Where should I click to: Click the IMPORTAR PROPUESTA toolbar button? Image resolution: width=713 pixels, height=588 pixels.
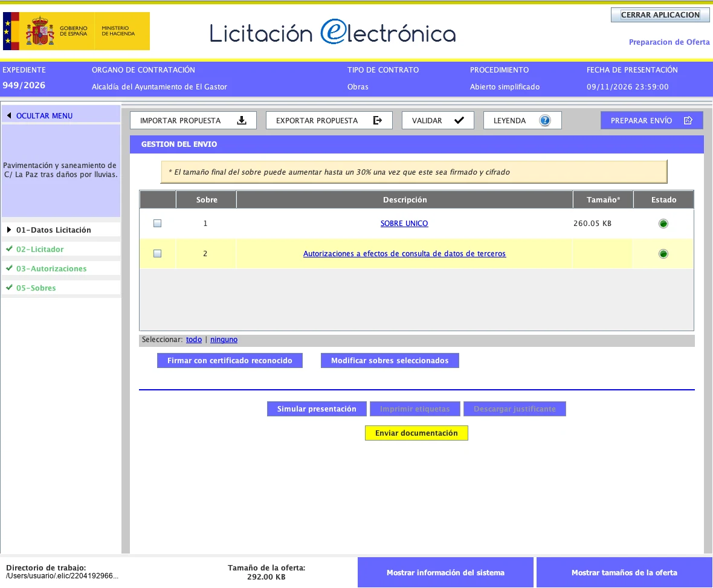tap(193, 120)
